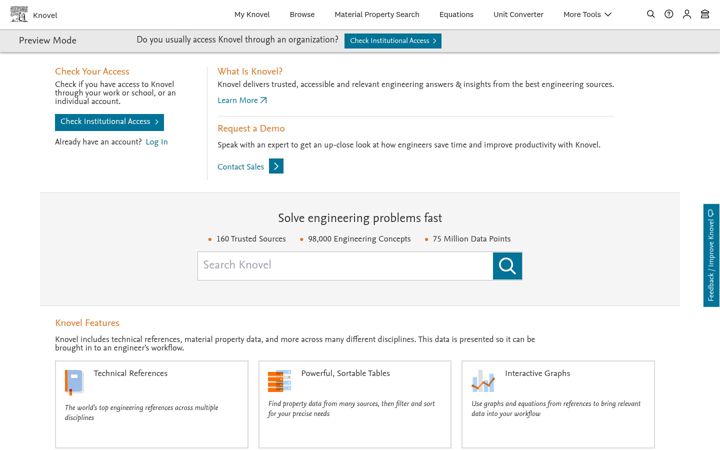Open the help question mark icon

click(x=669, y=14)
